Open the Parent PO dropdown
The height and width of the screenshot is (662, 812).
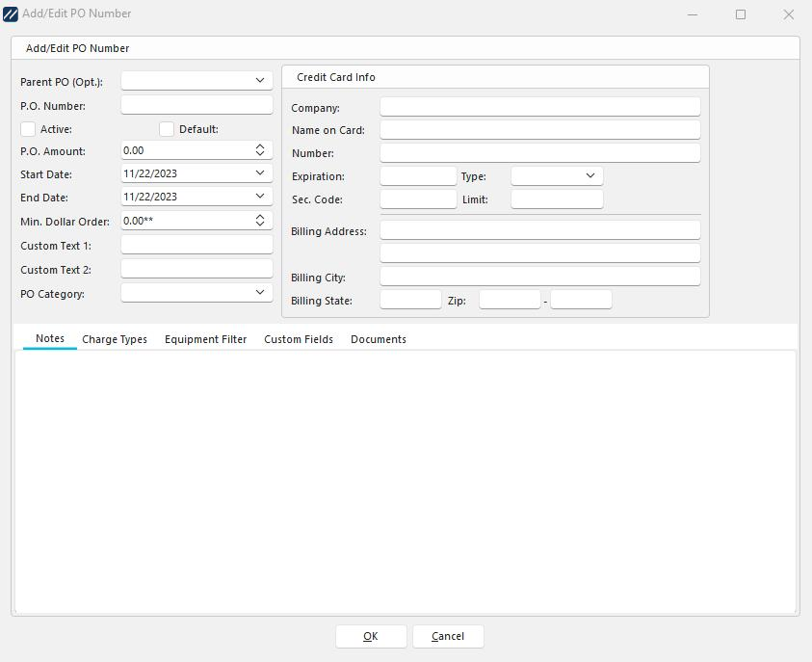pyautogui.click(x=260, y=80)
